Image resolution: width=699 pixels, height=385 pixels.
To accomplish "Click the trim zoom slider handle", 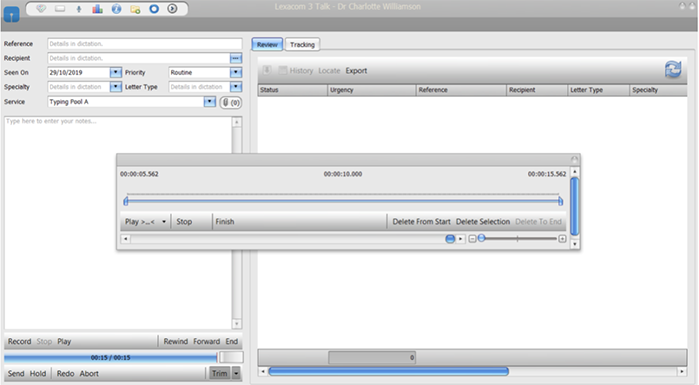I will [481, 238].
